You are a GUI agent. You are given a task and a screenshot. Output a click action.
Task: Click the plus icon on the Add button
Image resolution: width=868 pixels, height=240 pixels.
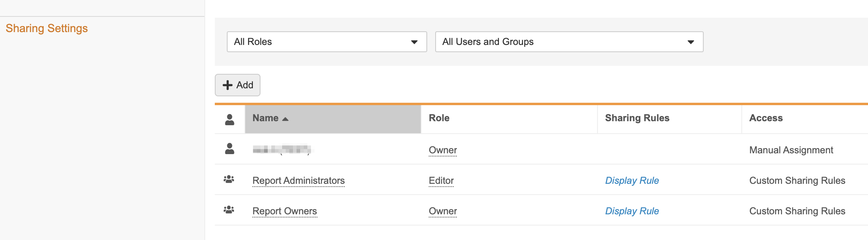227,85
